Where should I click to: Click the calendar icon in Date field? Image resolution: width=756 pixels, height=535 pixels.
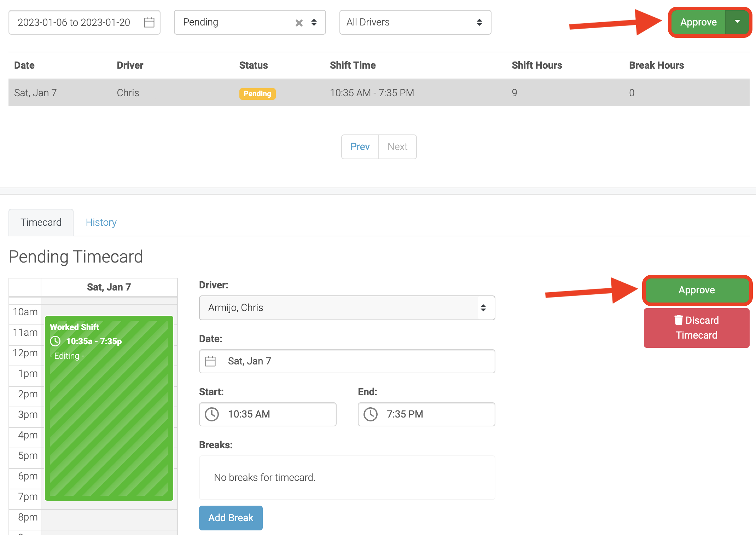pyautogui.click(x=210, y=361)
